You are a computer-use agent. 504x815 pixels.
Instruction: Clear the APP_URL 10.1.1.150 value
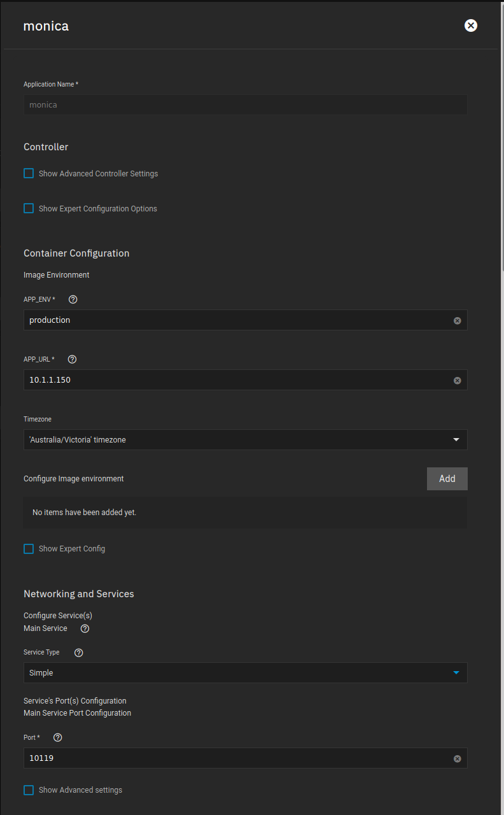[x=457, y=380]
